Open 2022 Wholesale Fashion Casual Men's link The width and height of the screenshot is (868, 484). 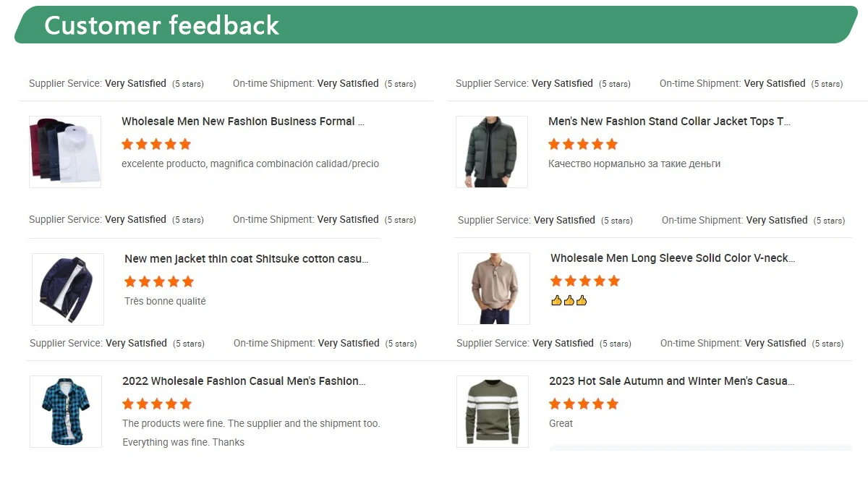click(244, 381)
